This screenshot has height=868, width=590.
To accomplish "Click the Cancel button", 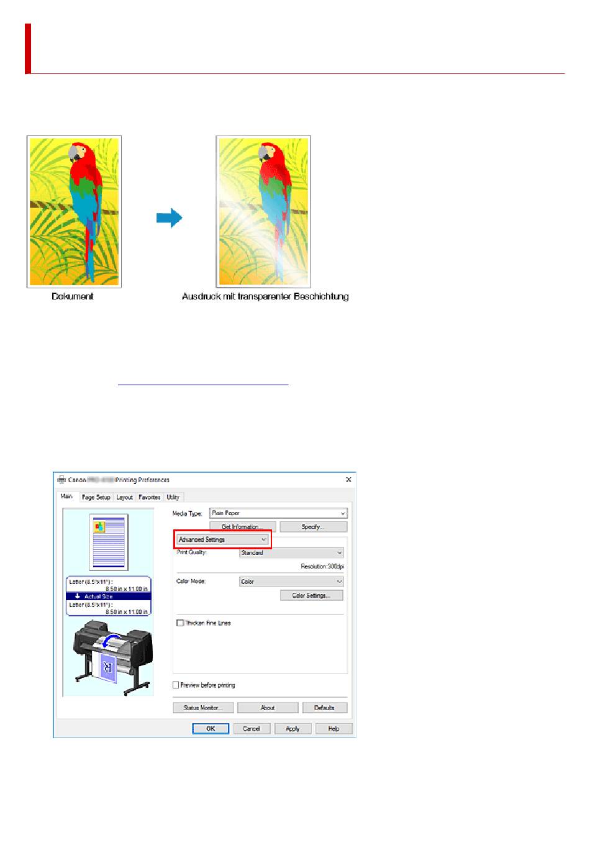I will 252,728.
